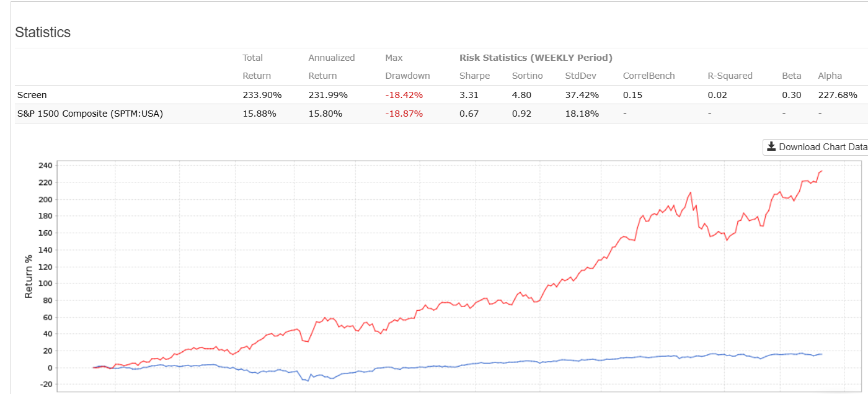Click the red -18.87% drawdown value
Screen dimensions: 868x394
[x=404, y=114]
